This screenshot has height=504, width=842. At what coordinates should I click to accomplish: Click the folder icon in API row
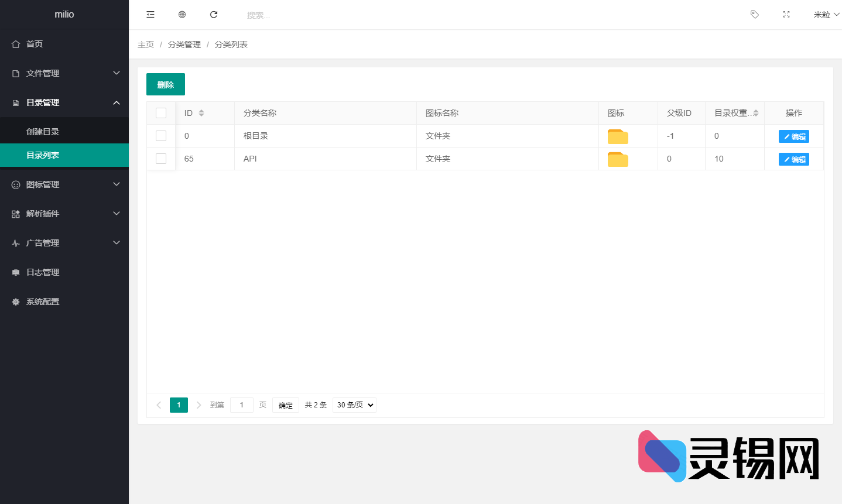(x=618, y=159)
